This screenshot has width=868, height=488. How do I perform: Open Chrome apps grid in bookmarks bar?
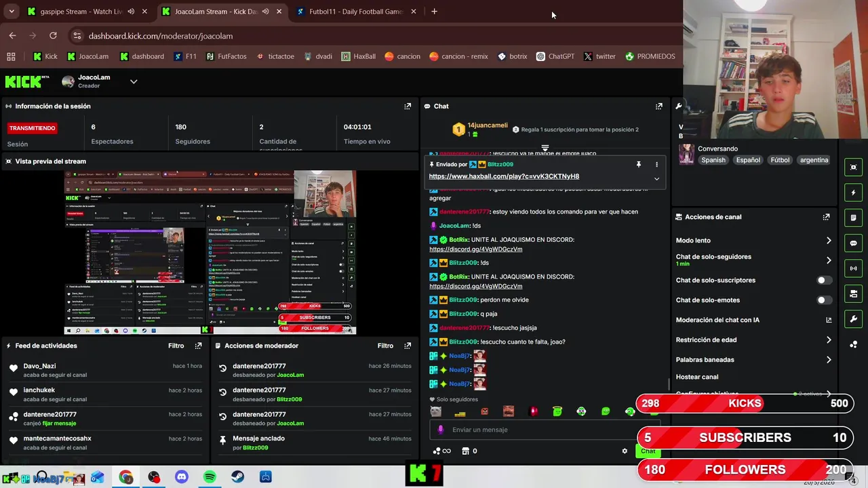11,56
